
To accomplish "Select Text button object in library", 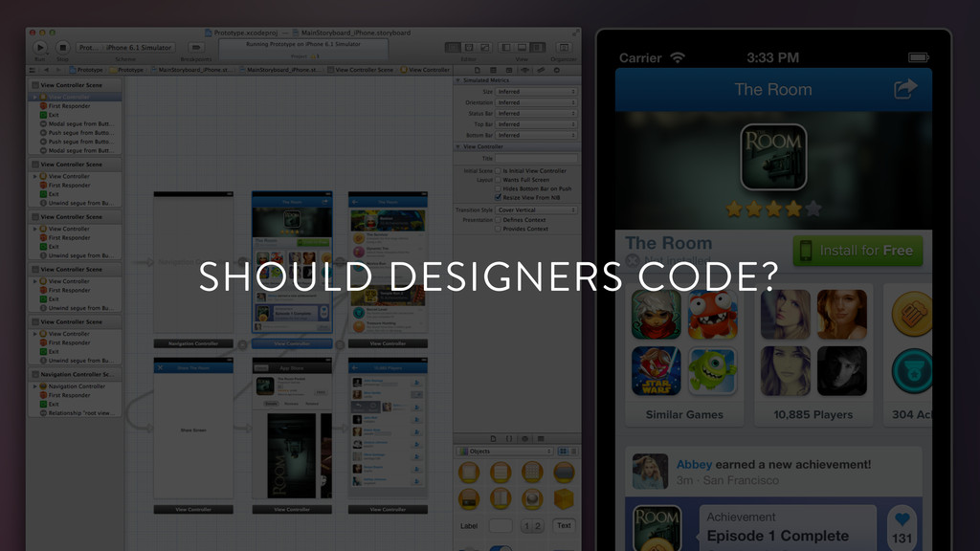I will [x=564, y=525].
